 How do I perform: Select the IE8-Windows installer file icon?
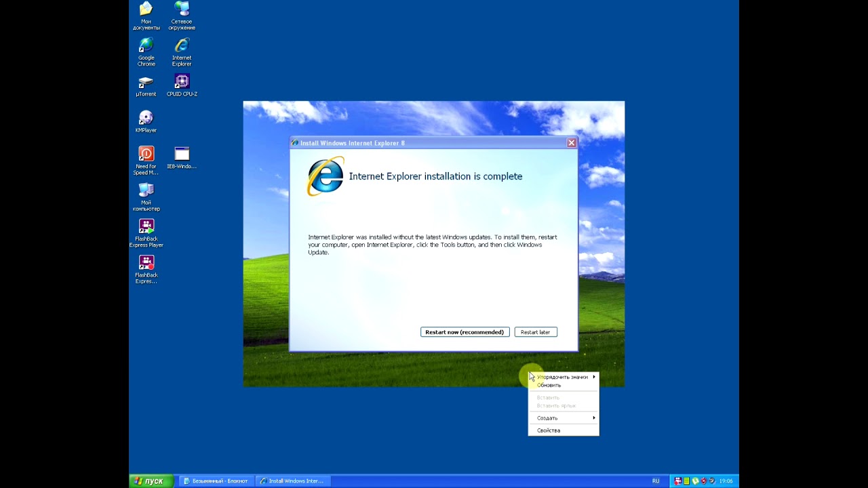[x=182, y=158]
